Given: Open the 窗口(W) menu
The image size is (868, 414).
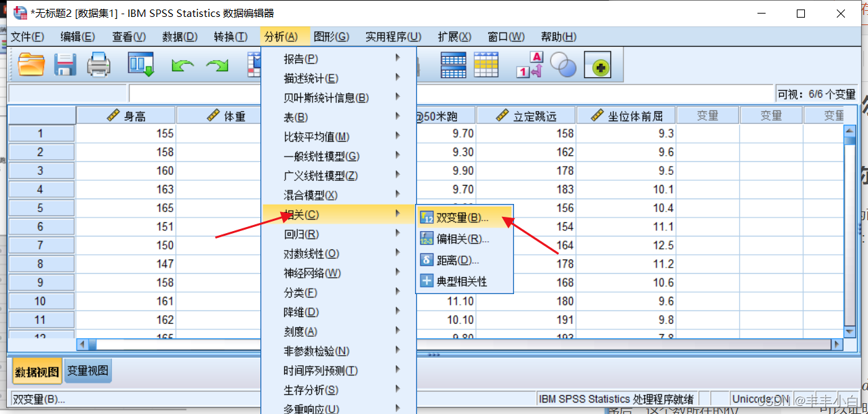Looking at the screenshot, I should coord(507,37).
